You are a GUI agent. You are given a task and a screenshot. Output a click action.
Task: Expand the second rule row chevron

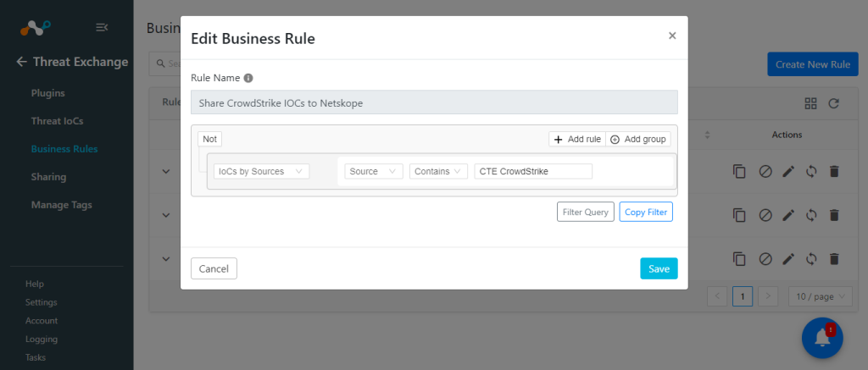pos(165,215)
